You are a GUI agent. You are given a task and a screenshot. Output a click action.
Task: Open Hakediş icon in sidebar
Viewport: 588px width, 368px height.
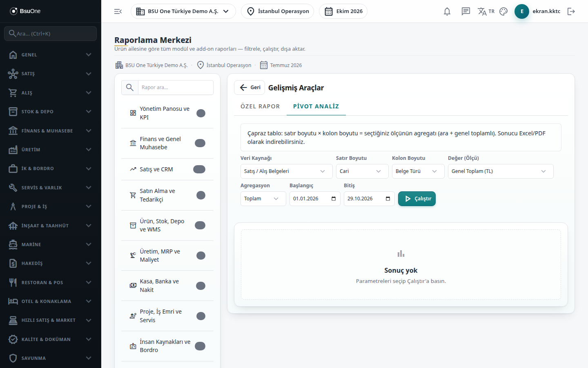[13, 263]
